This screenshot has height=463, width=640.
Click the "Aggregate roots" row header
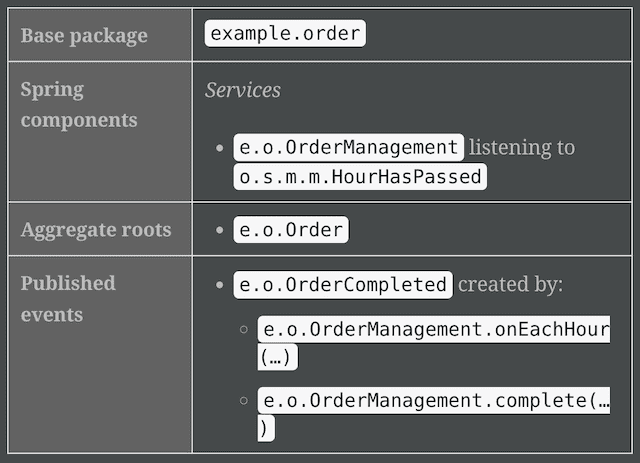(x=96, y=229)
